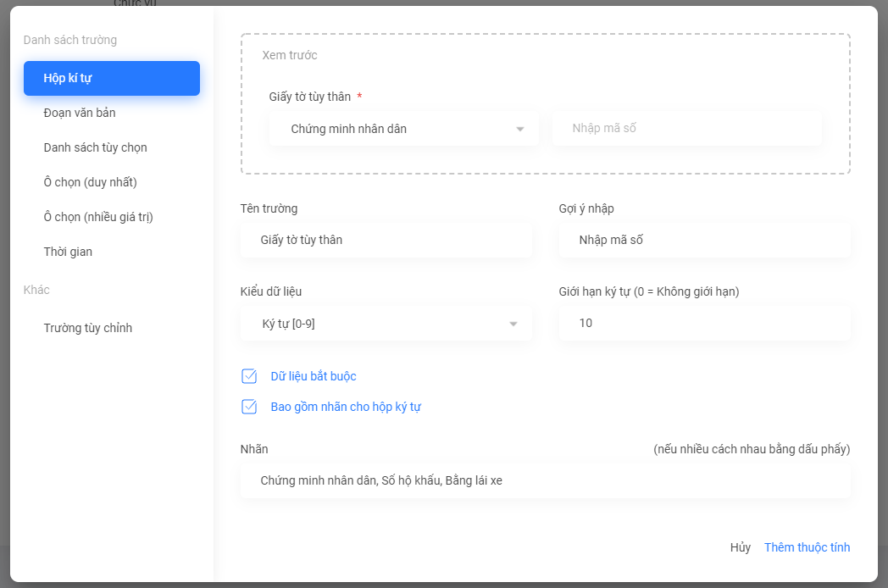Focus the Nhập mã số preview input
888x588 pixels.
coord(687,128)
